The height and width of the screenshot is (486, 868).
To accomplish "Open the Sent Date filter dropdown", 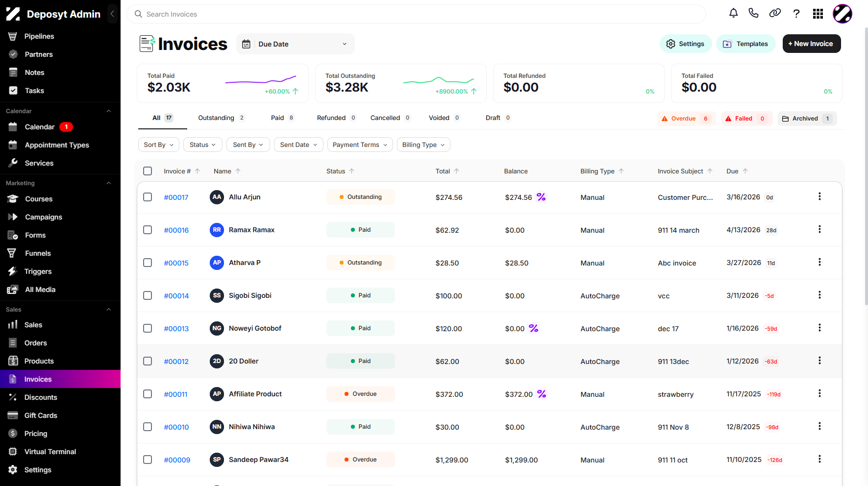I will (x=299, y=145).
